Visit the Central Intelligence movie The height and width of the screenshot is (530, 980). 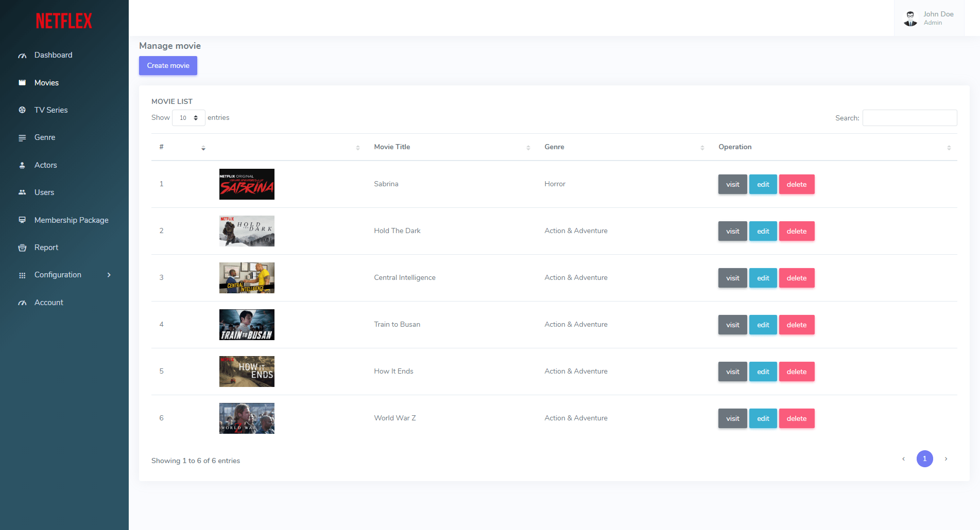(x=732, y=278)
